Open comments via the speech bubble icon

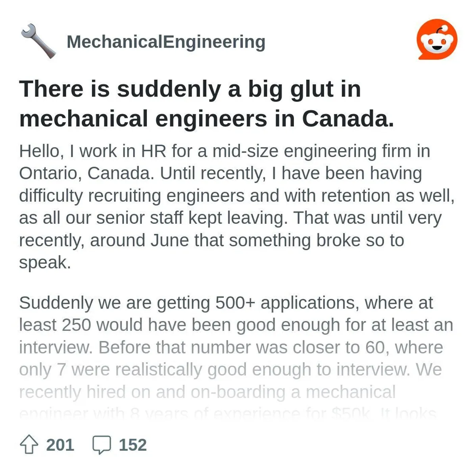[x=103, y=445]
